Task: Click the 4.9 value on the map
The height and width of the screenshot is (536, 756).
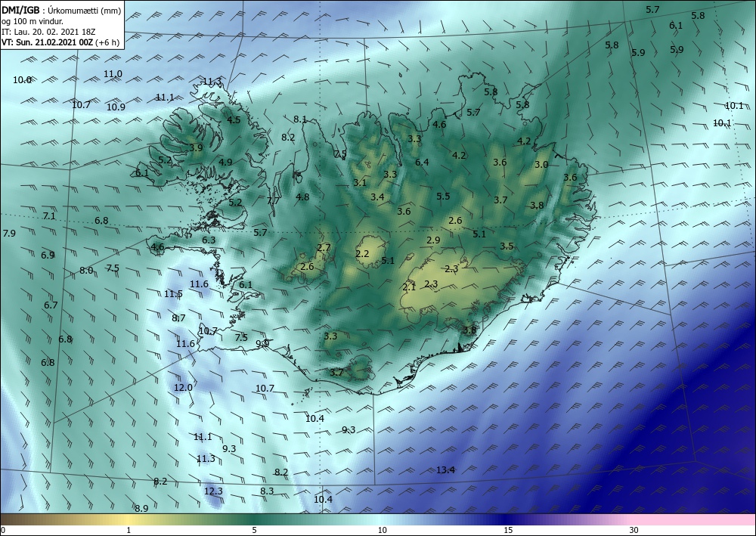Action: click(x=225, y=163)
